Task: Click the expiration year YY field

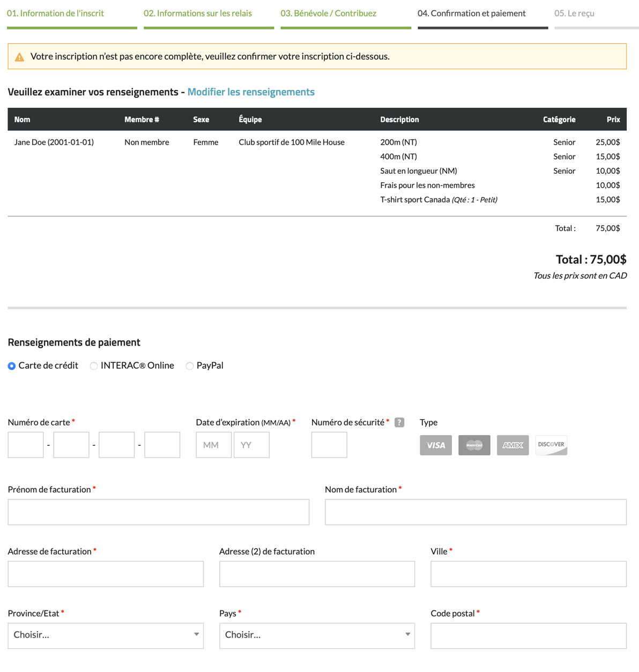Action: [251, 445]
